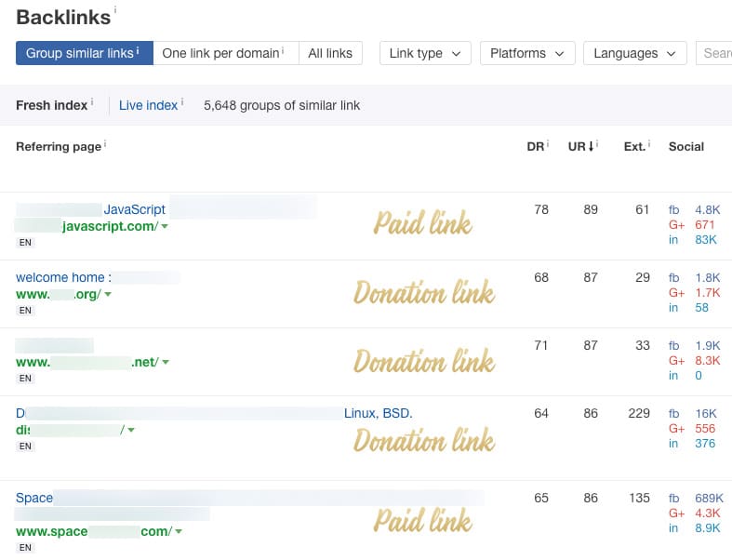The width and height of the screenshot is (732, 560).
Task: Open the 'Linux, BSD.' page title link
Action: [x=379, y=413]
